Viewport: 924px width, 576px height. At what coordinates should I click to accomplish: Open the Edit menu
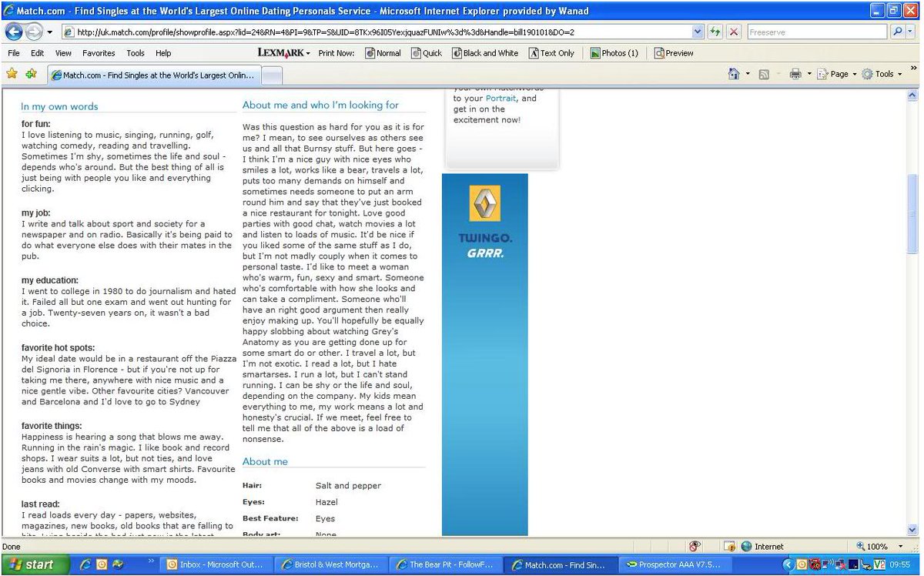(x=37, y=53)
